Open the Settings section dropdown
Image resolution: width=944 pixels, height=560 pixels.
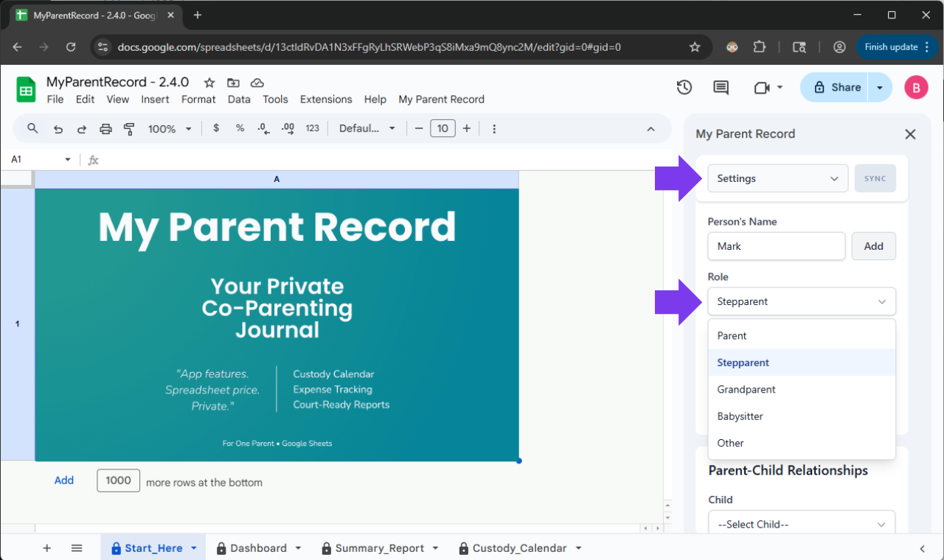pyautogui.click(x=777, y=178)
